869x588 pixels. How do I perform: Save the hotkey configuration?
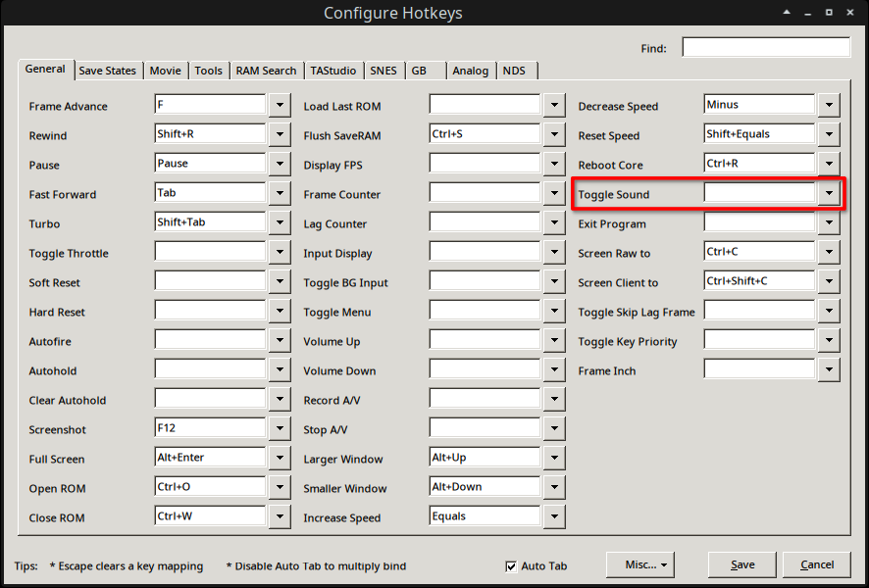741,564
